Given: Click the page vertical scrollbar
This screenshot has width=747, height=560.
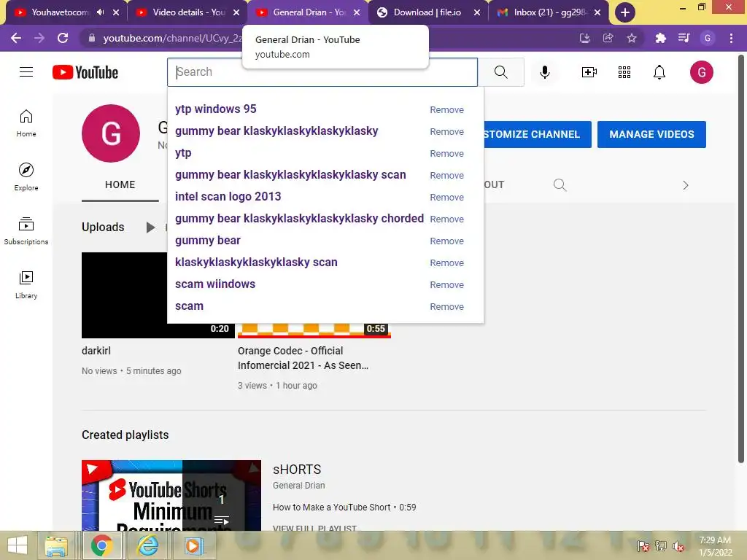Looking at the screenshot, I should coord(741,260).
